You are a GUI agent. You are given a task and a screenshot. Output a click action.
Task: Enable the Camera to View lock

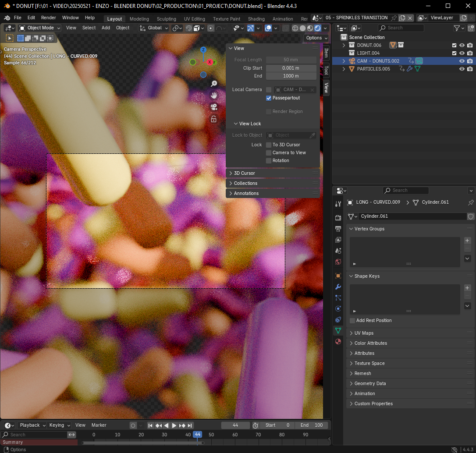(269, 152)
